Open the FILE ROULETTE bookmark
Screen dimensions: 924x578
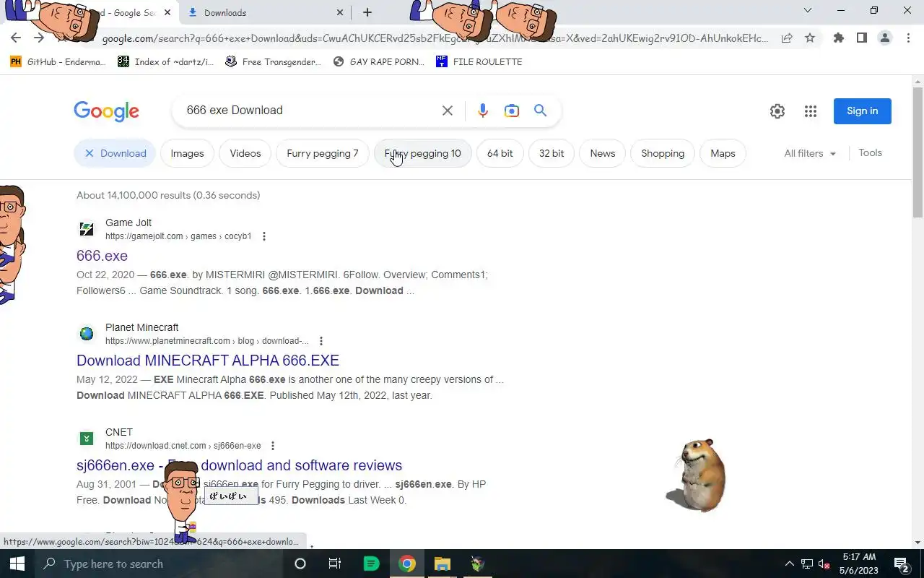pos(479,62)
